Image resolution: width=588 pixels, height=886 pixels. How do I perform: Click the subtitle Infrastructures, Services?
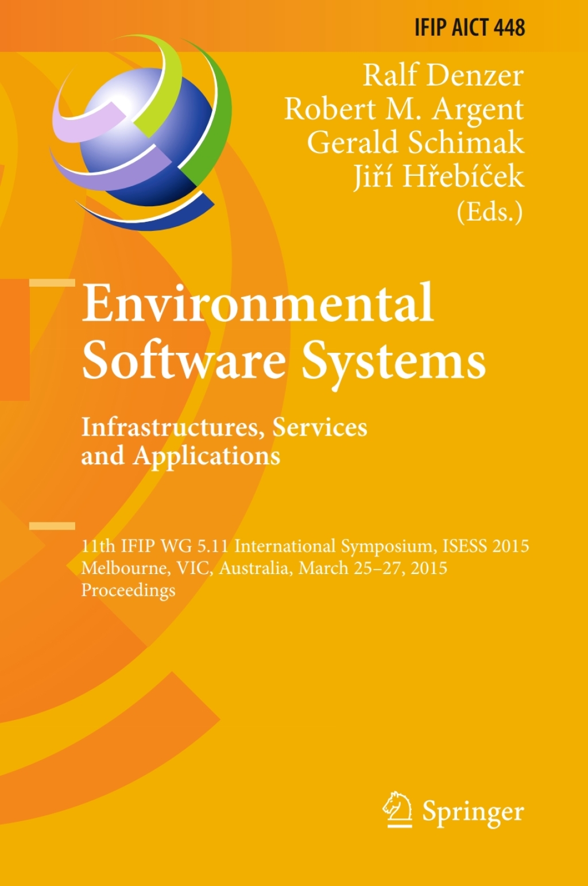click(224, 427)
